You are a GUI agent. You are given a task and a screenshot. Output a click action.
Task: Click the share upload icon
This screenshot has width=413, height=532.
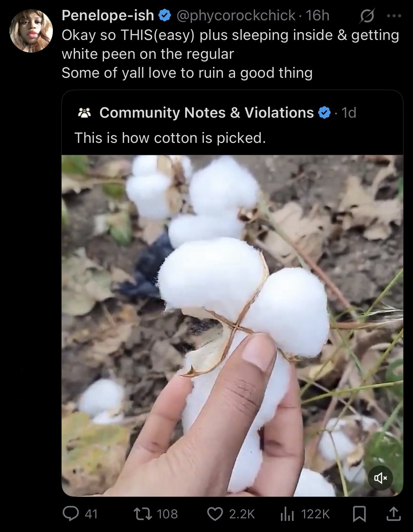(393, 514)
